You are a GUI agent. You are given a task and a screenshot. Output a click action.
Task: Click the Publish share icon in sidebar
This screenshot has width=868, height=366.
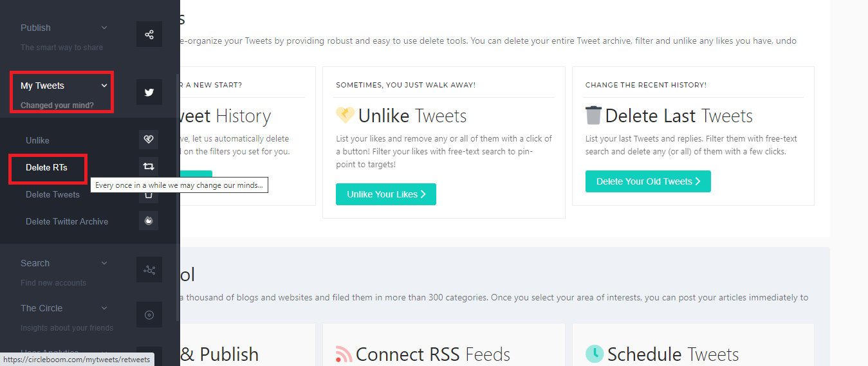149,34
